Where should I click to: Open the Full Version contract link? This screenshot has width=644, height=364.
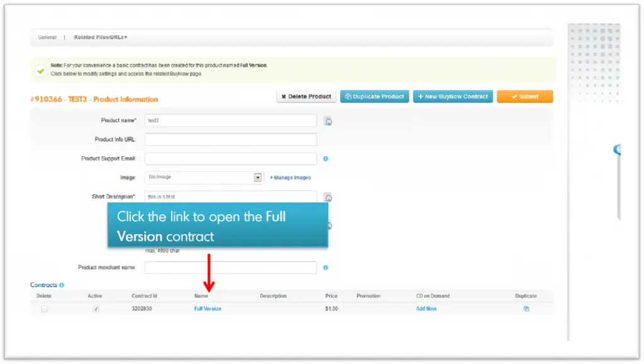coord(208,309)
